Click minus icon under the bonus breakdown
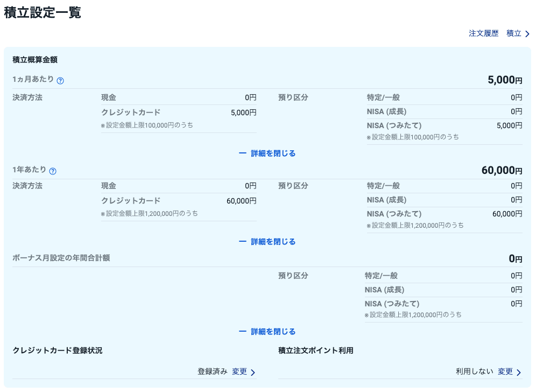The width and height of the screenshot is (536, 392). [242, 332]
